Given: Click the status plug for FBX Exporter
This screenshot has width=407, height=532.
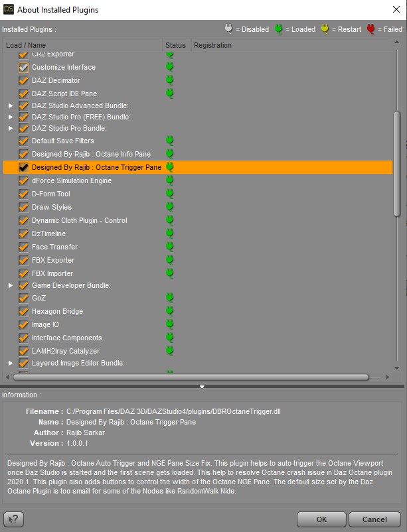Looking at the screenshot, I should 169,259.
